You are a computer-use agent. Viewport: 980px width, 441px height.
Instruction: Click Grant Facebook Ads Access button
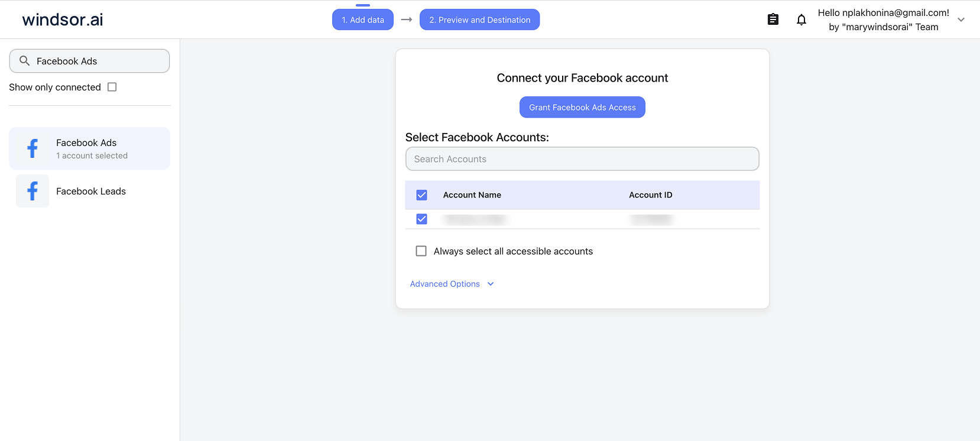point(582,107)
